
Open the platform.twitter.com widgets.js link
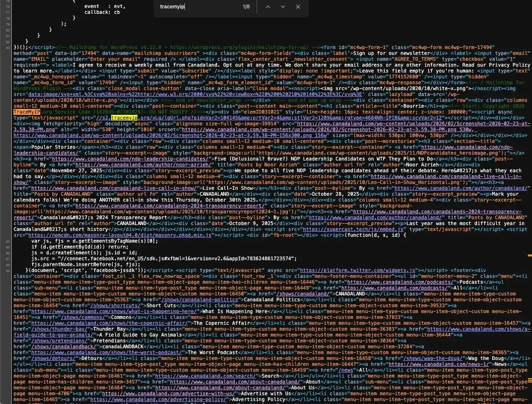pos(358,270)
